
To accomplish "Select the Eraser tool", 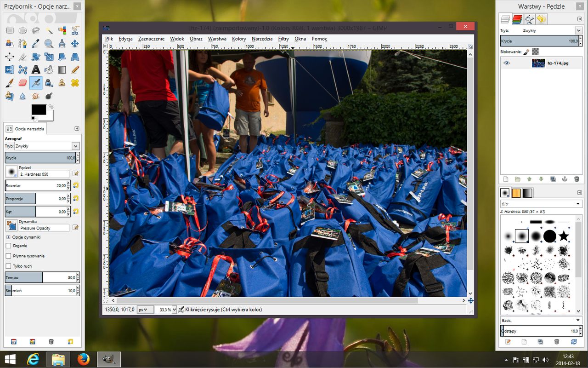I will (23, 83).
